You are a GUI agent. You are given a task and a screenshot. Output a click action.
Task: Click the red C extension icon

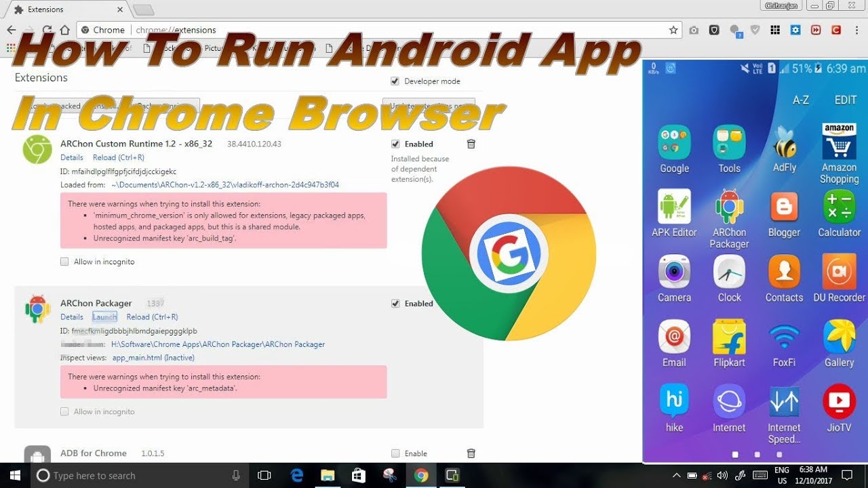(x=836, y=30)
